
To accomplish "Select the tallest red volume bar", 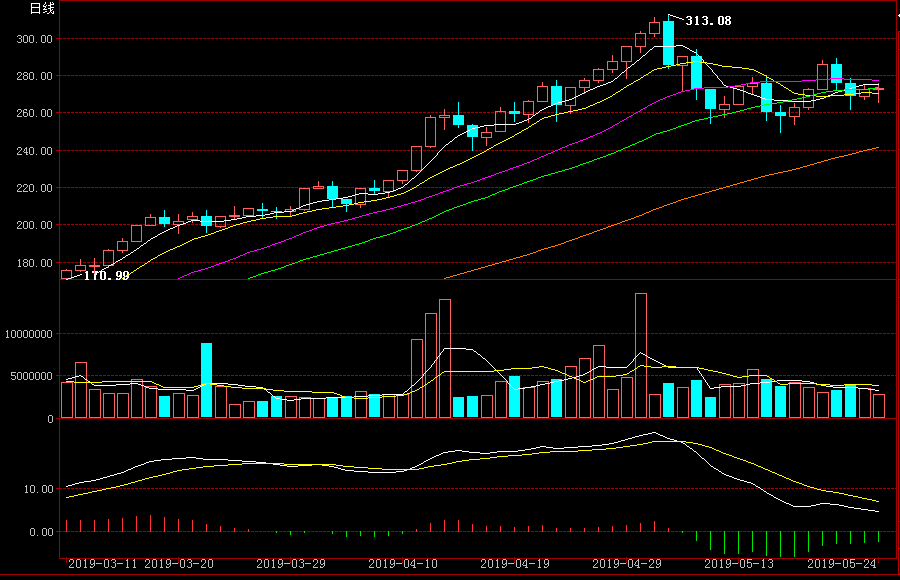I will (x=641, y=355).
